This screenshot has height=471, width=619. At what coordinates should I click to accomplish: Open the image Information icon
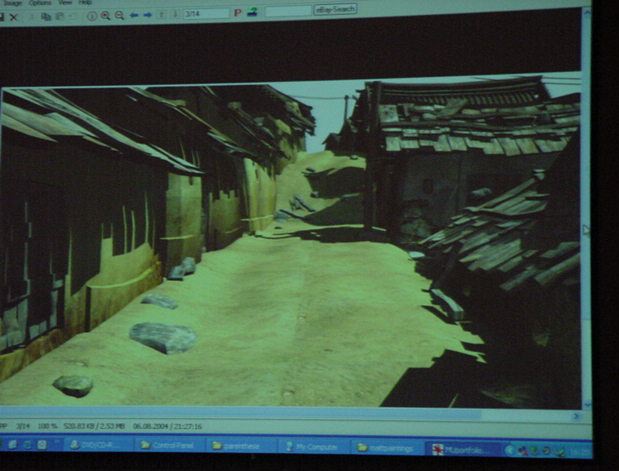[92, 16]
